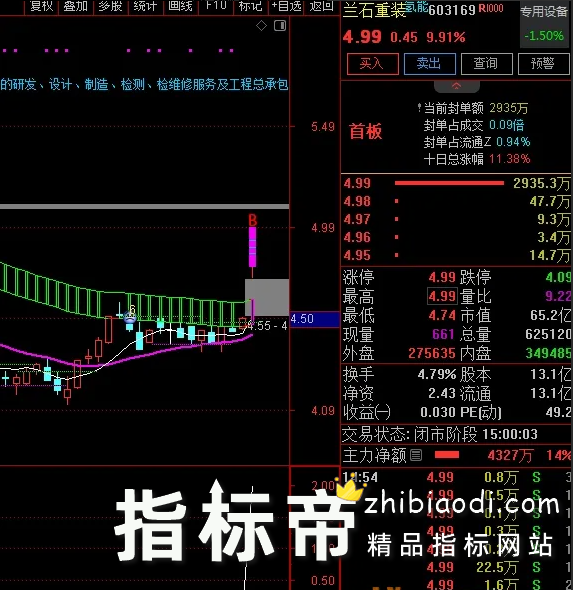This screenshot has height=590, width=573.
Task: Click the bid price 4.98 order row
Action: pos(456,201)
